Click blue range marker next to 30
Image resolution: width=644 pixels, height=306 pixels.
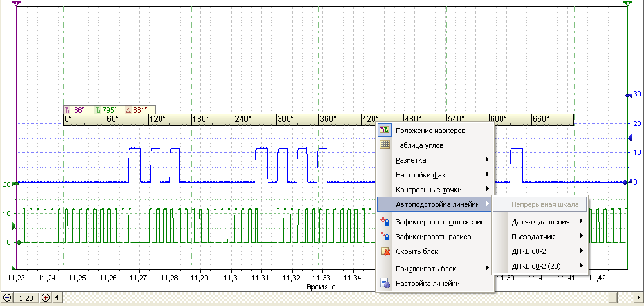point(627,95)
